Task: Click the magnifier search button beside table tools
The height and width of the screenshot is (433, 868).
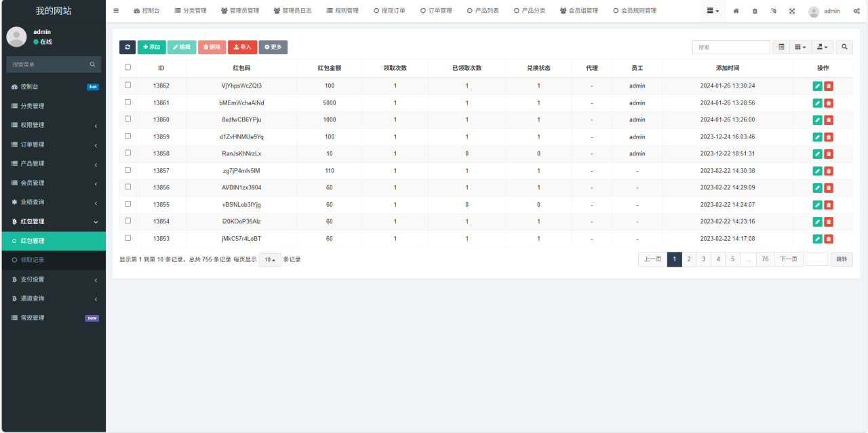Action: (844, 47)
